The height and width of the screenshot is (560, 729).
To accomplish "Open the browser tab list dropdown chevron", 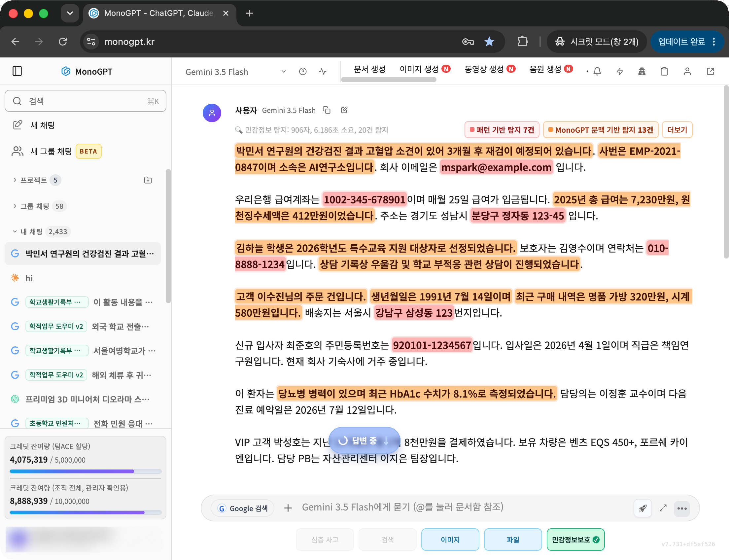I will 70,13.
